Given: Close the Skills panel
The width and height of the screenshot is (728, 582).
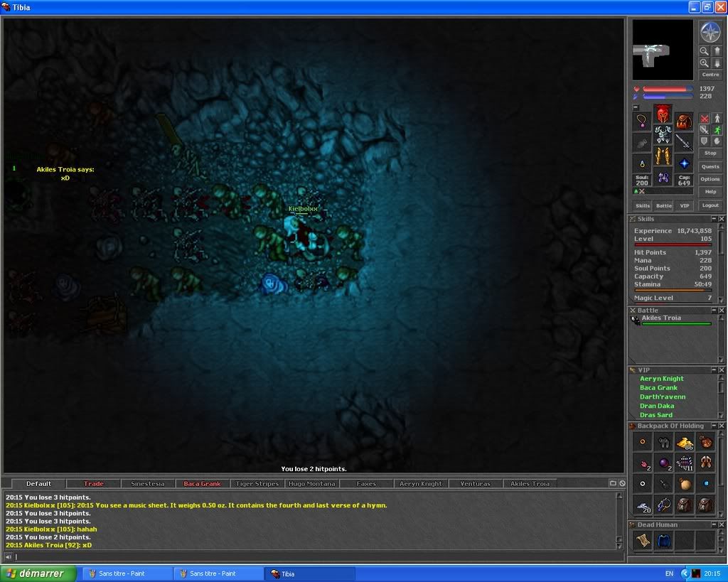Looking at the screenshot, I should point(722,219).
